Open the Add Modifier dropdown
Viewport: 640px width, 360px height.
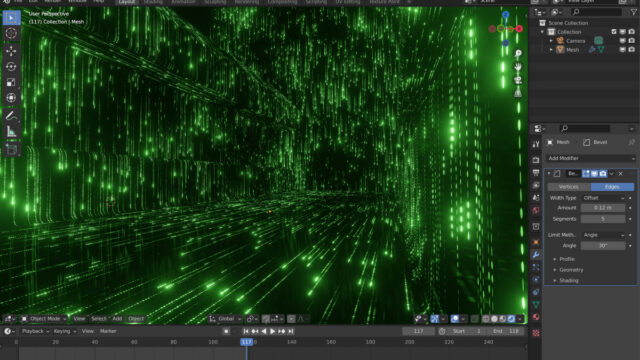click(x=591, y=158)
